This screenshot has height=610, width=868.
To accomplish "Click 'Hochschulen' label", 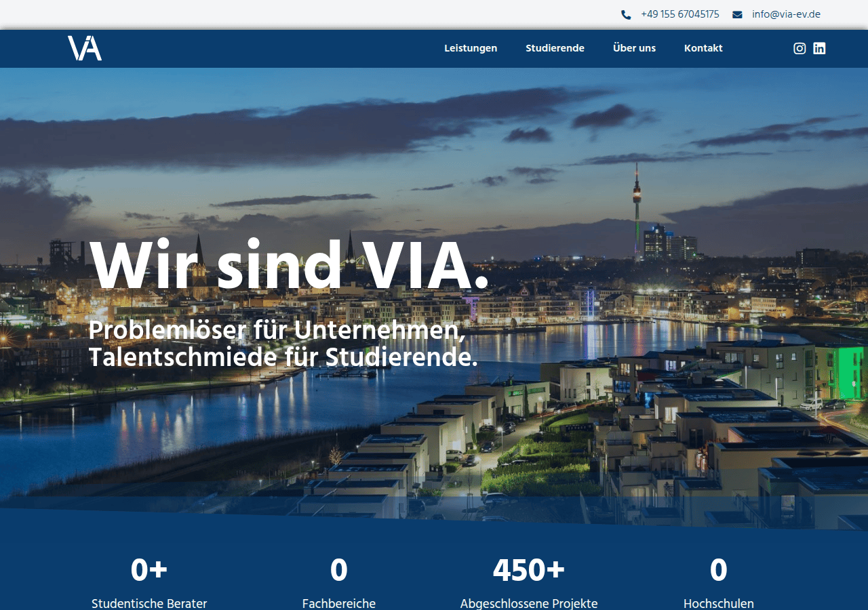I will click(719, 603).
